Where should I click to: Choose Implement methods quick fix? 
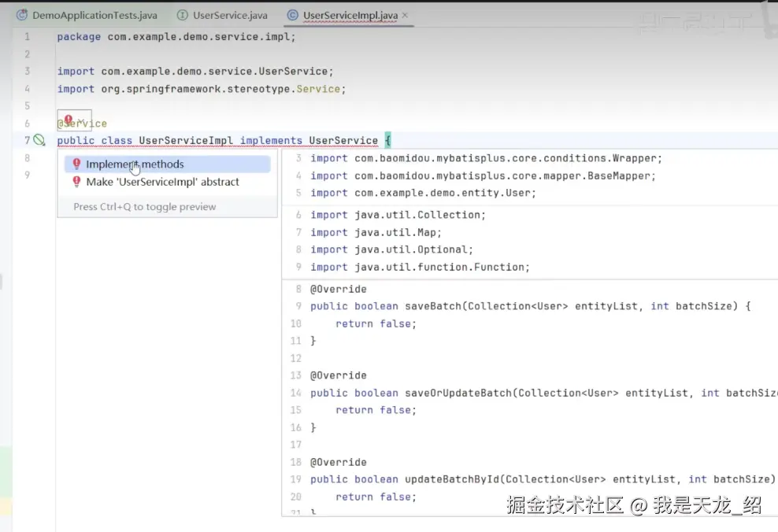[x=167, y=164]
